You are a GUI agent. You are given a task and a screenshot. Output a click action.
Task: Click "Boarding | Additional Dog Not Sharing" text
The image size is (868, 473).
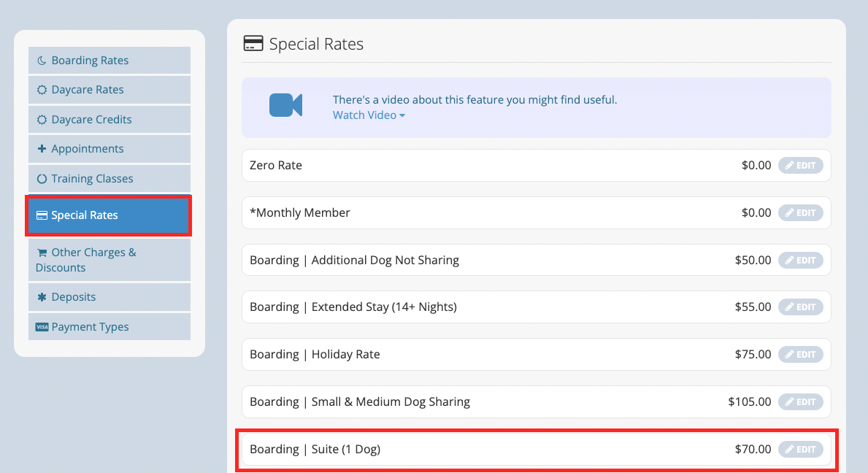point(354,260)
